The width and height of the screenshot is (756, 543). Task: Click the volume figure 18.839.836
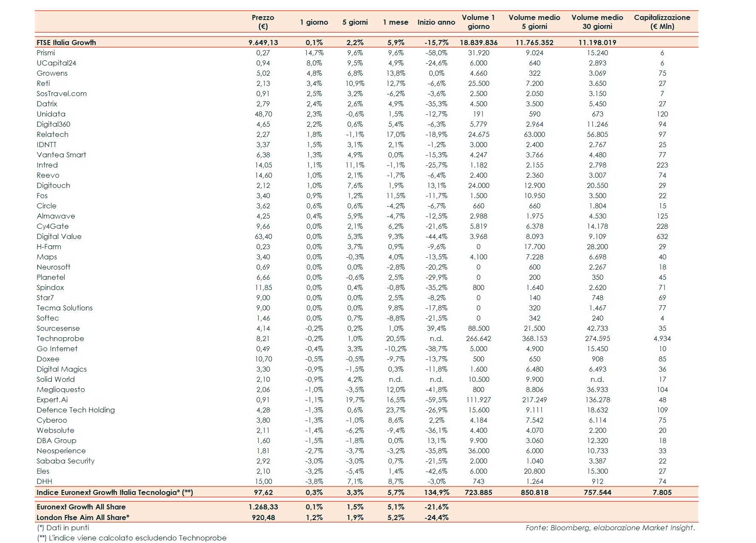[x=479, y=43]
